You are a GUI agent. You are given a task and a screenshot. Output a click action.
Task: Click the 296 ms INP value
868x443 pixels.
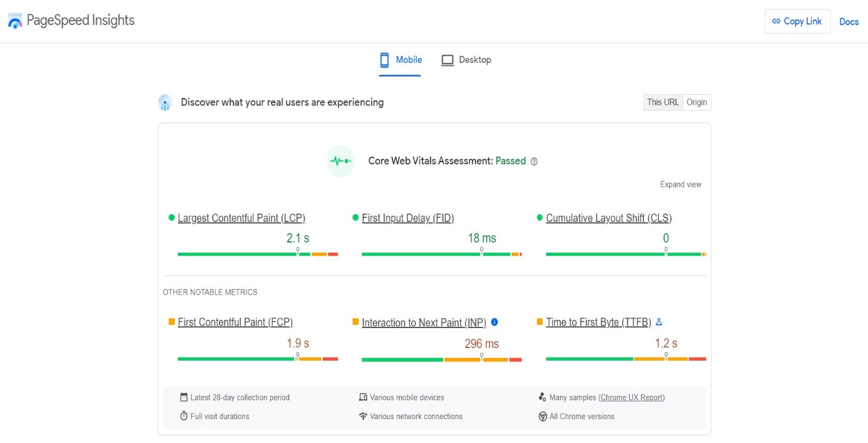[482, 344]
